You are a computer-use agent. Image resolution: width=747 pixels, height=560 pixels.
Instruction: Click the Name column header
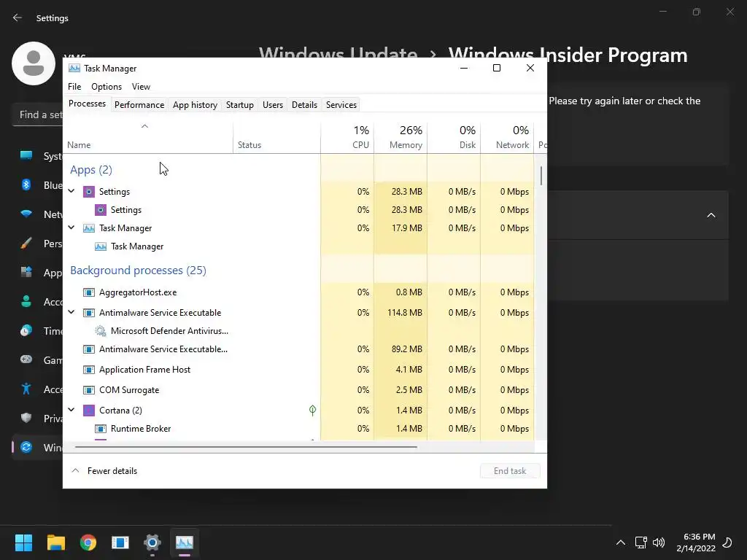pyautogui.click(x=148, y=137)
